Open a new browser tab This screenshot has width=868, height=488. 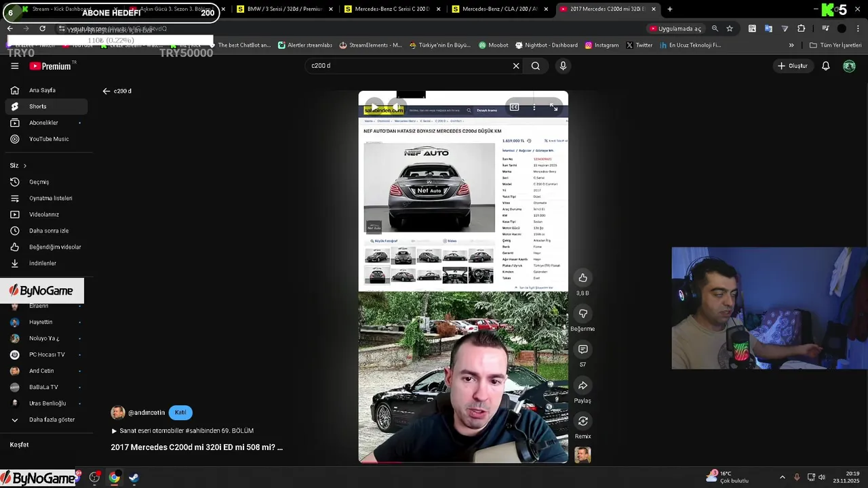pos(670,9)
